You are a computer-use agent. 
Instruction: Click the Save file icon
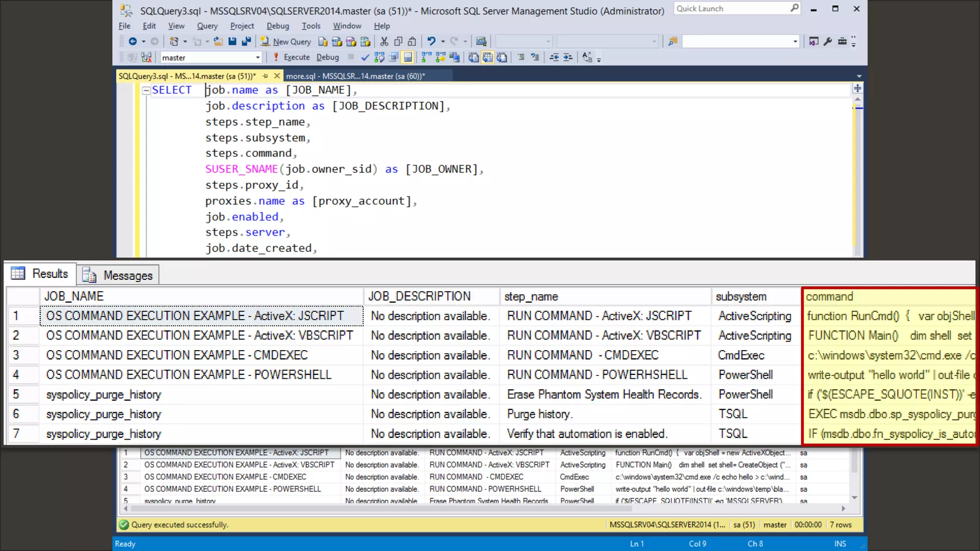click(x=232, y=42)
